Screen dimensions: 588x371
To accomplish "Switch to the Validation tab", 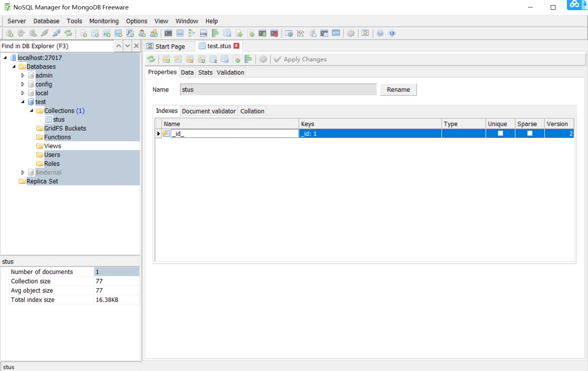I will tap(230, 72).
